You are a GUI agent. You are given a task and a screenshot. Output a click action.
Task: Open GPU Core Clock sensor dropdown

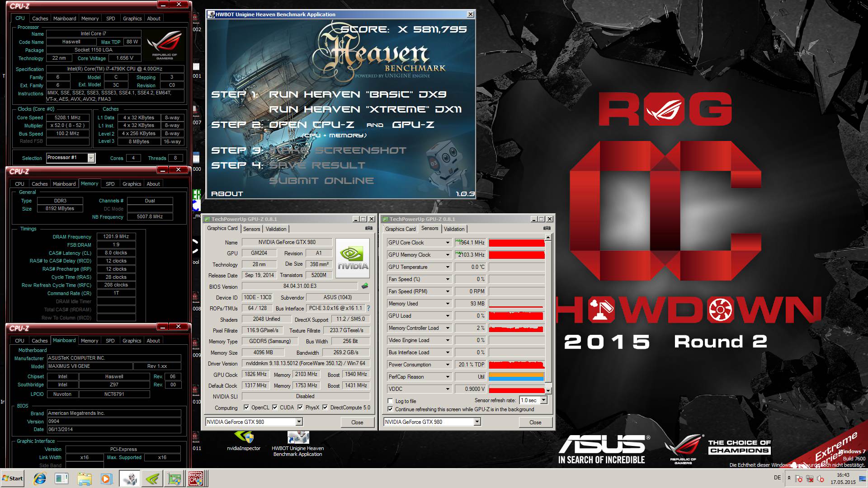[448, 243]
